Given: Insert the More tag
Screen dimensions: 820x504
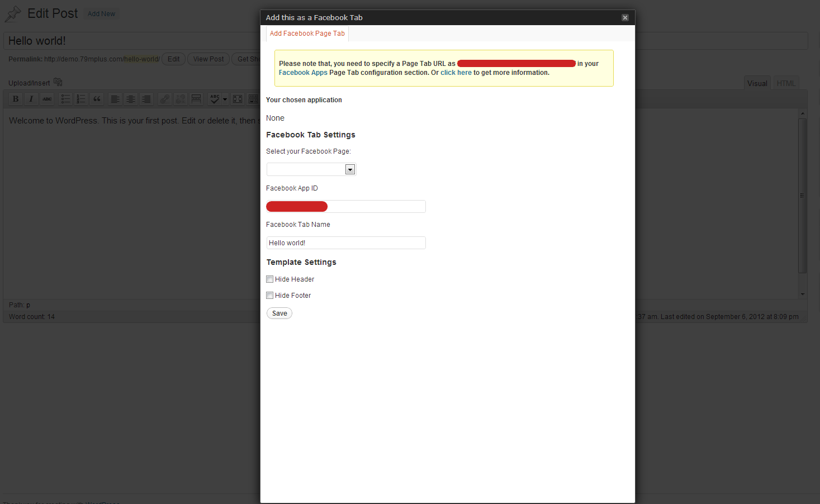Looking at the screenshot, I should 196,99.
